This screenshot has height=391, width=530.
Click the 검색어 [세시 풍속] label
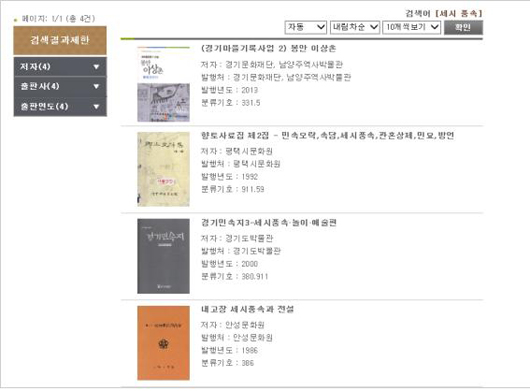point(444,14)
